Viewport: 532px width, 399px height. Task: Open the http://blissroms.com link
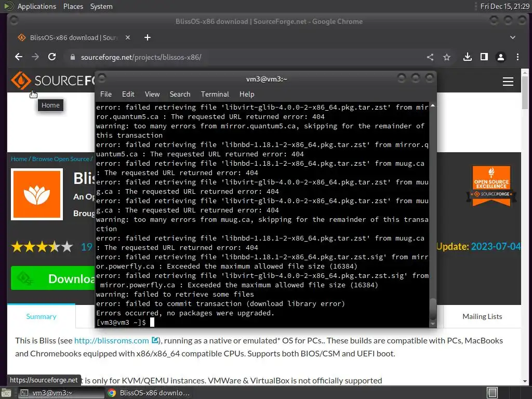tap(111, 340)
